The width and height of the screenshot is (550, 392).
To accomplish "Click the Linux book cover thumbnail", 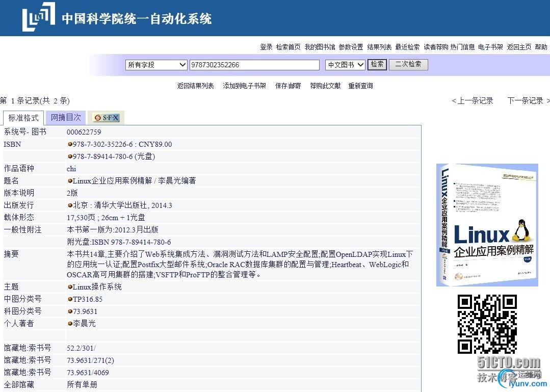I will (487, 225).
